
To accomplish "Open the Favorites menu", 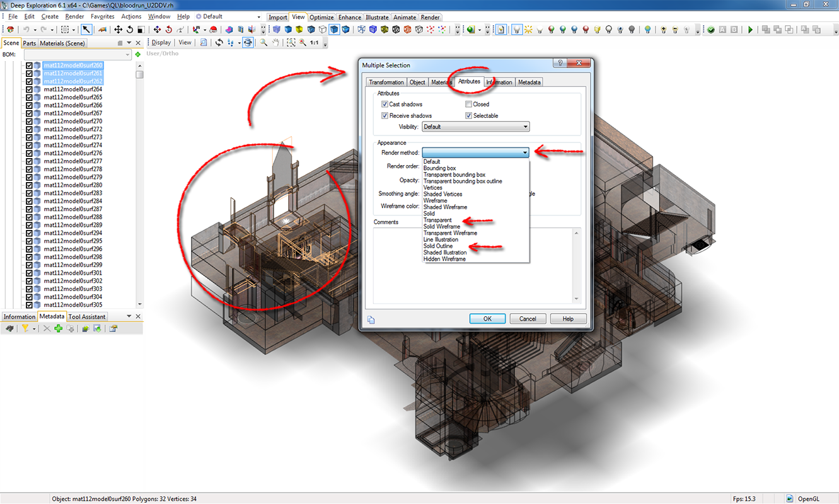I will click(x=102, y=16).
